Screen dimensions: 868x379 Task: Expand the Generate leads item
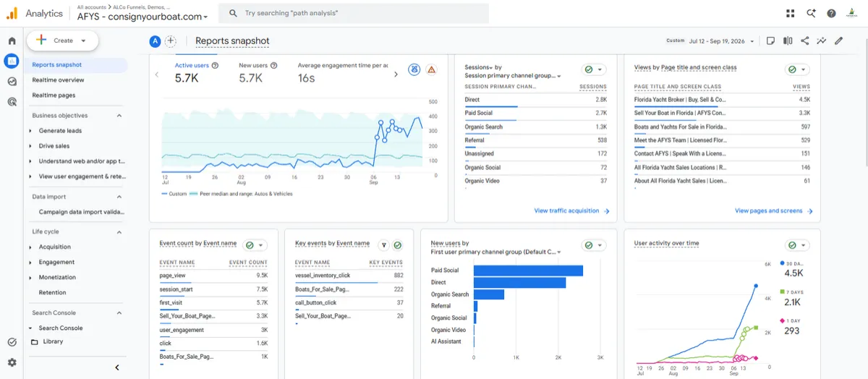(x=30, y=131)
